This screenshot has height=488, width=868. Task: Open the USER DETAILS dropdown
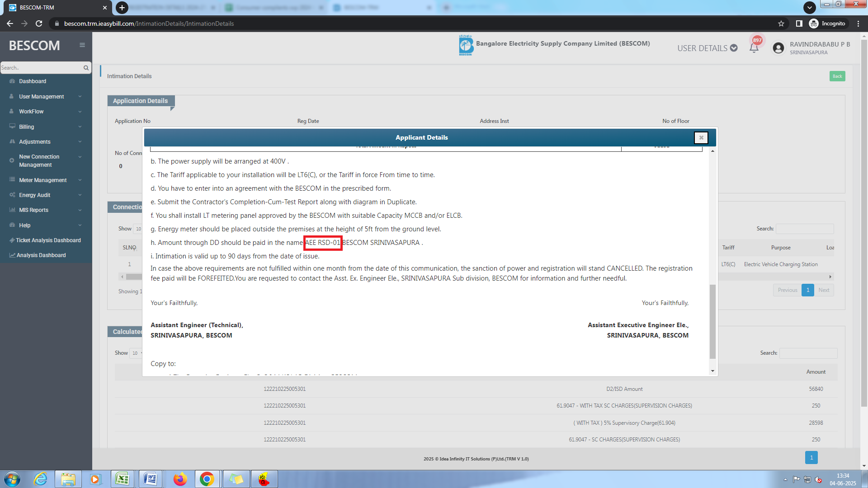click(x=707, y=48)
